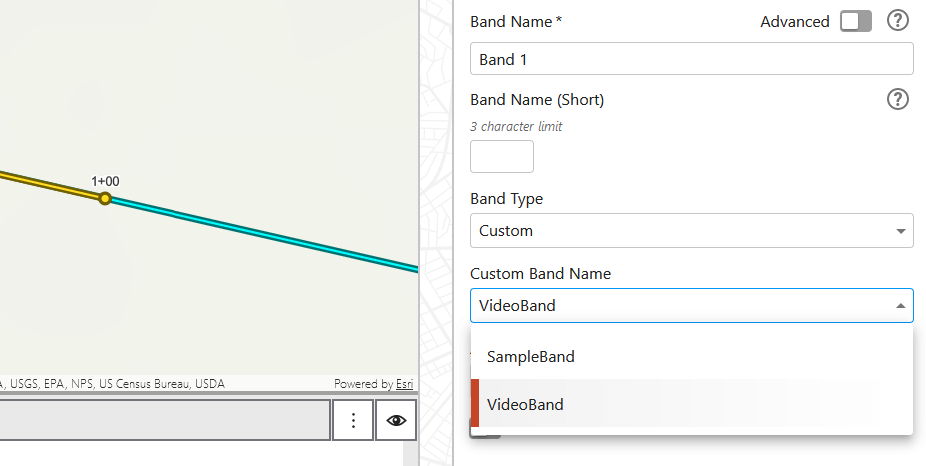Click the Powered by attribution text
Screen dimensions: 926x466
pos(362,384)
